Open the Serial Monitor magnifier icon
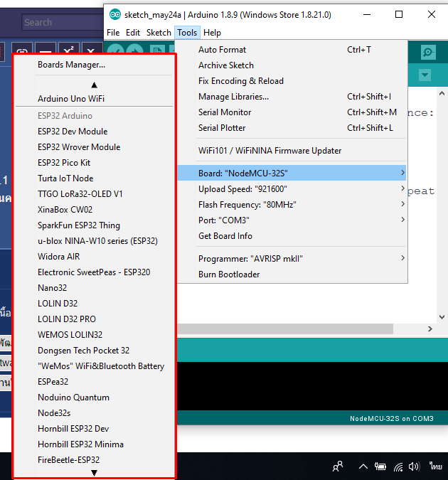Image resolution: width=448 pixels, height=480 pixels. coord(428,53)
